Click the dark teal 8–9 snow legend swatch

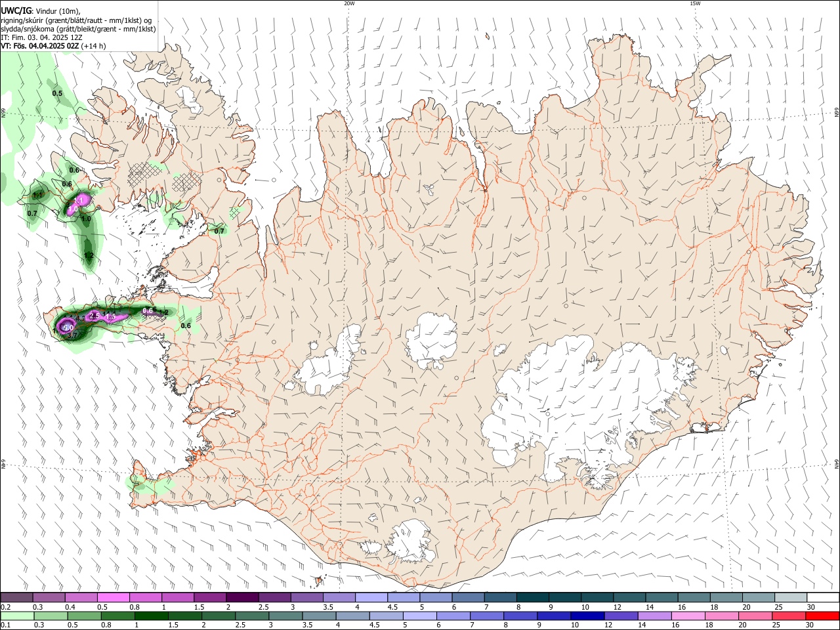(x=533, y=597)
